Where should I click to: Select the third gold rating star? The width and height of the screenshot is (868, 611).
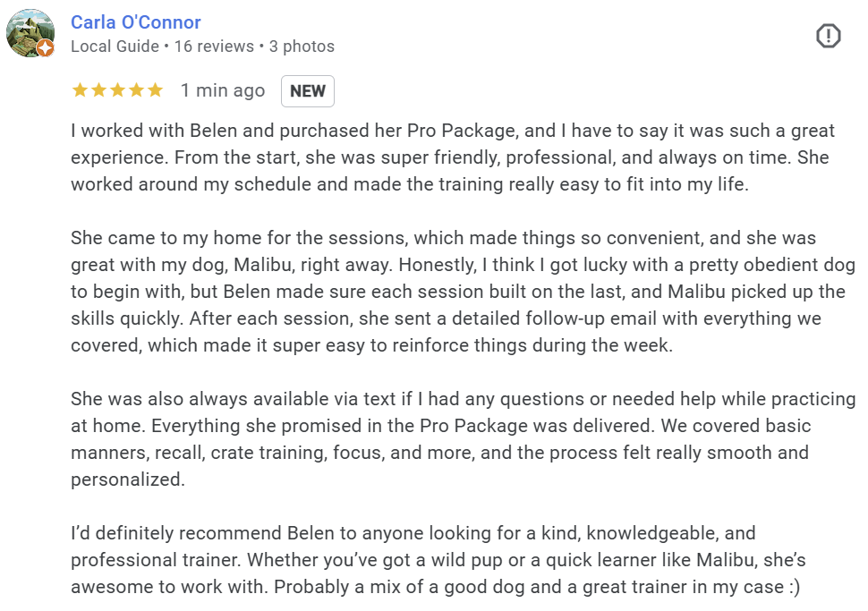click(116, 89)
